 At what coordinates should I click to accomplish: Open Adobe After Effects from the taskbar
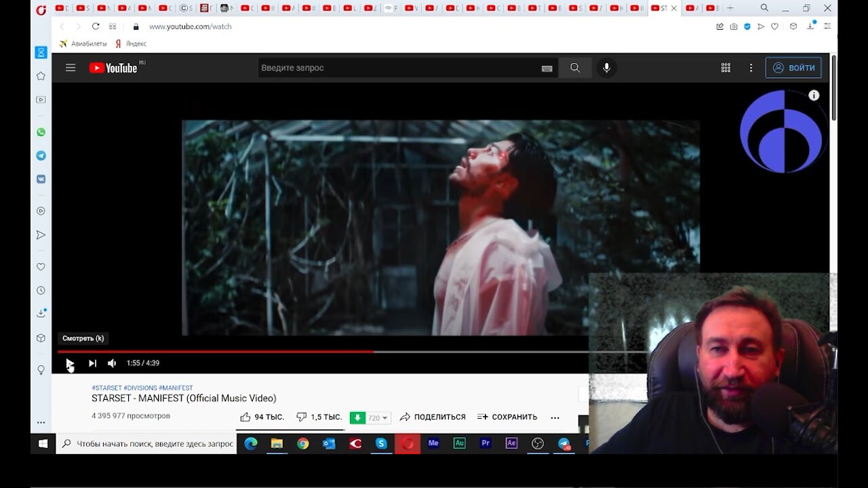[x=511, y=443]
